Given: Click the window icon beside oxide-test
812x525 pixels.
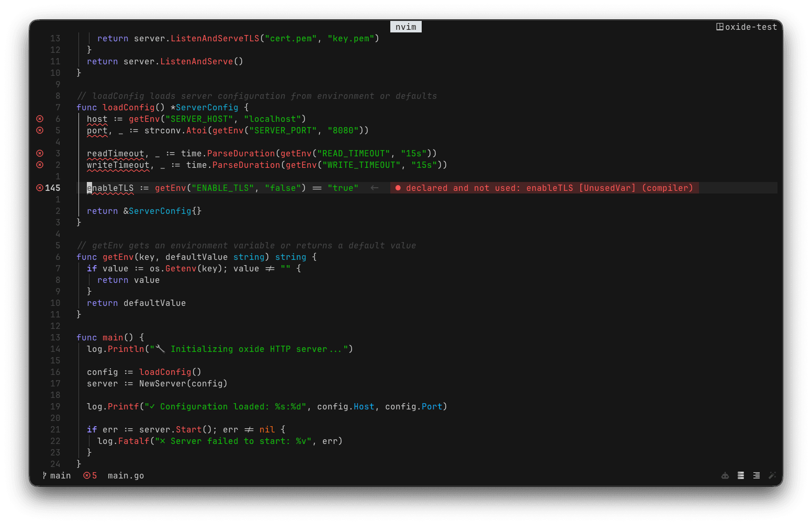Looking at the screenshot, I should coord(720,27).
